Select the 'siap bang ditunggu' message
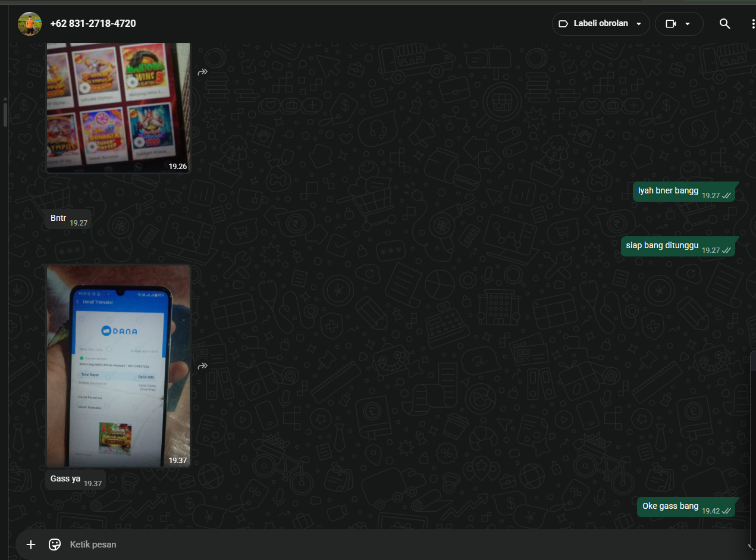This screenshot has width=756, height=560. pos(678,246)
